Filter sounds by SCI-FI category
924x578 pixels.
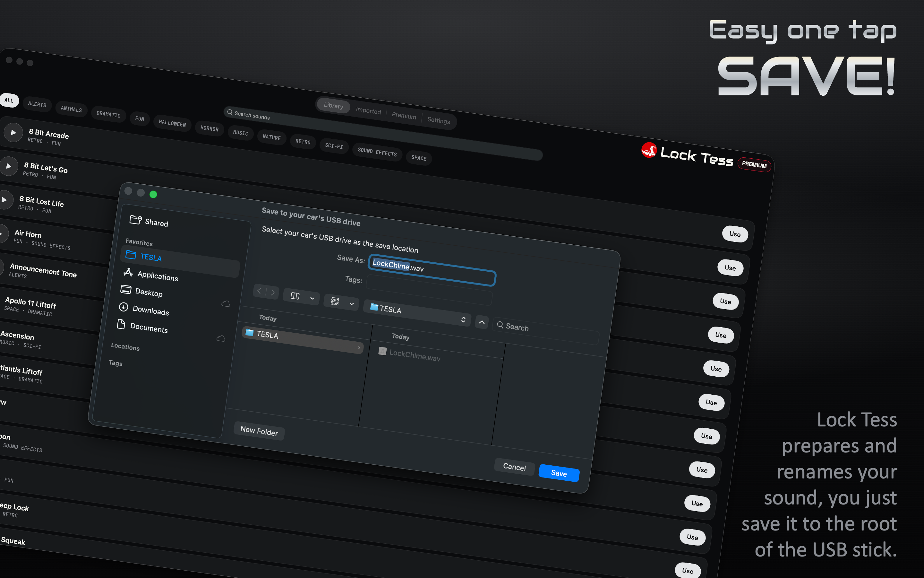tap(334, 146)
